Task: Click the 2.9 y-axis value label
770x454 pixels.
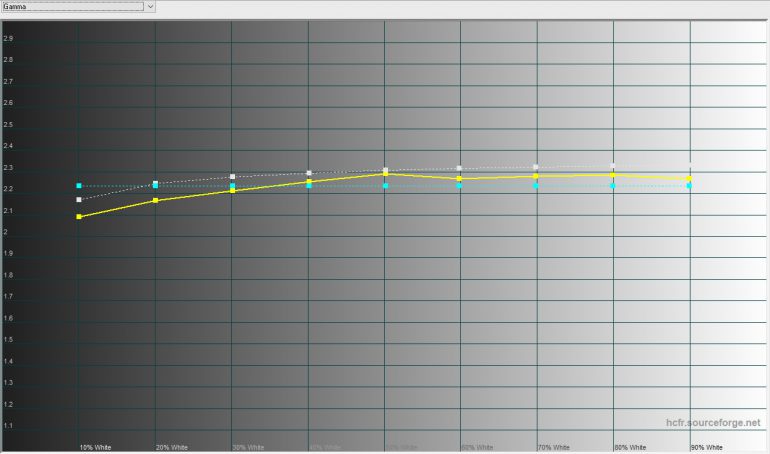Action: coord(7,38)
